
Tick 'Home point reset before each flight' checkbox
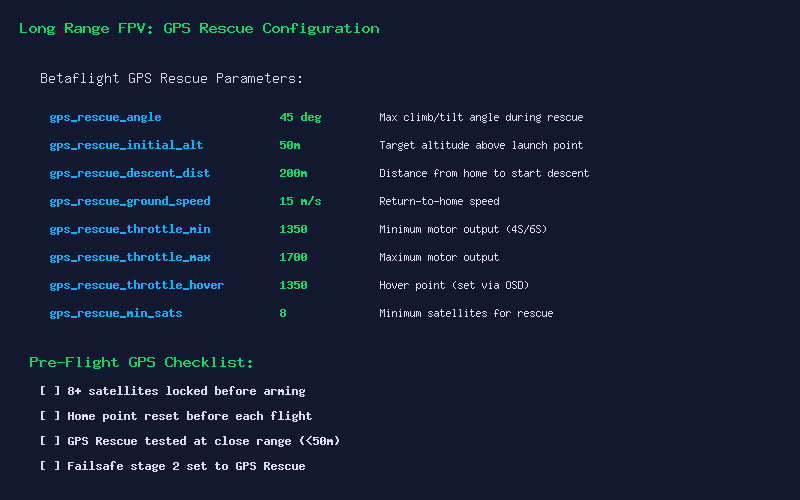click(50, 416)
